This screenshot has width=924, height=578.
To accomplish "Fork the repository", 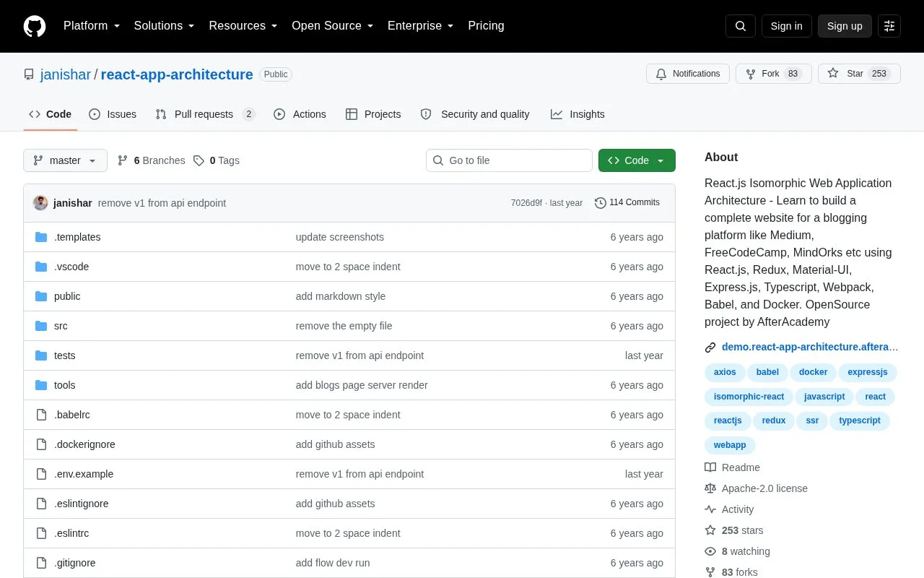I will coord(774,74).
